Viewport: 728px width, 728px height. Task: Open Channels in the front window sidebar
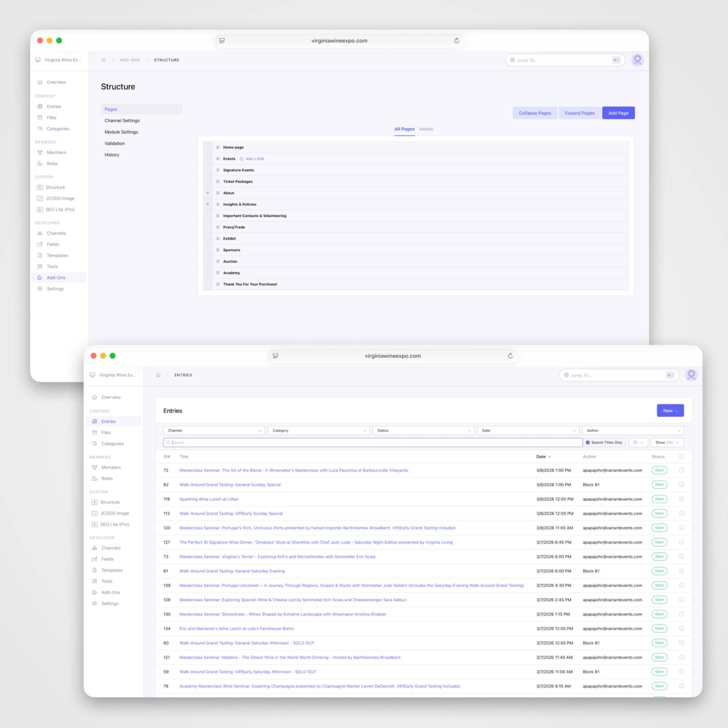[x=111, y=548]
